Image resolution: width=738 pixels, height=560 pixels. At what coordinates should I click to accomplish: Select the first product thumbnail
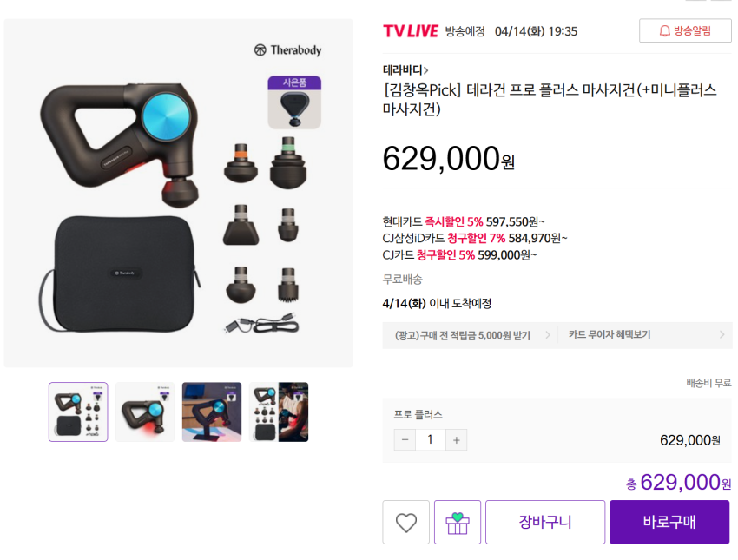[78, 412]
